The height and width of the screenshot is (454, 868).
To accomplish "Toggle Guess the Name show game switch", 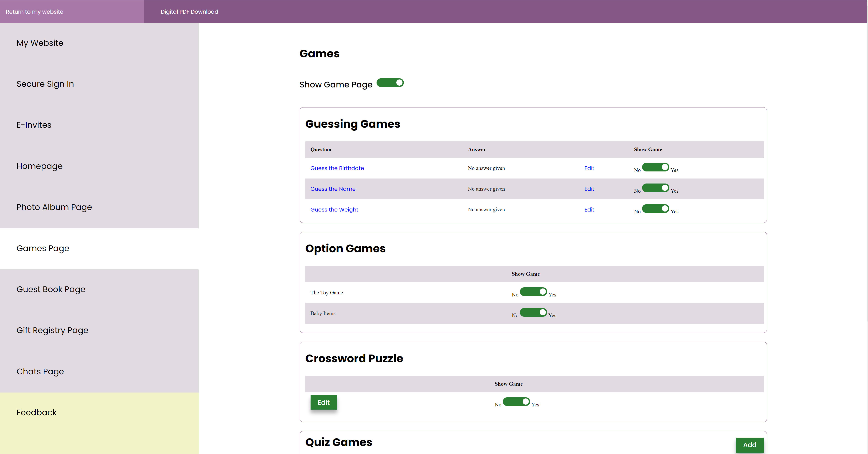I will (x=655, y=188).
